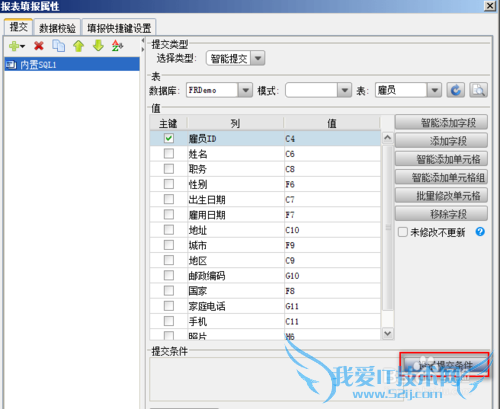Screen dimensions: 500x409
Task: Click the 智能添加单元格 button
Action: click(x=441, y=159)
